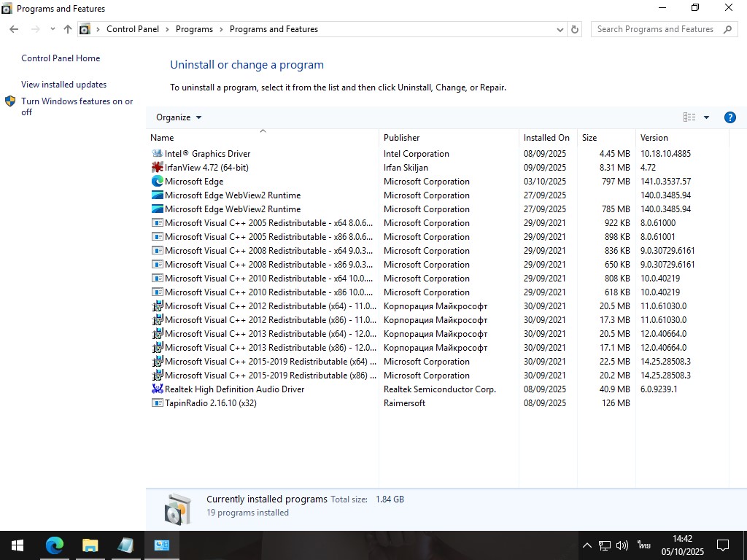Open Control Panel Home link
This screenshot has height=560, width=747.
coord(61,58)
